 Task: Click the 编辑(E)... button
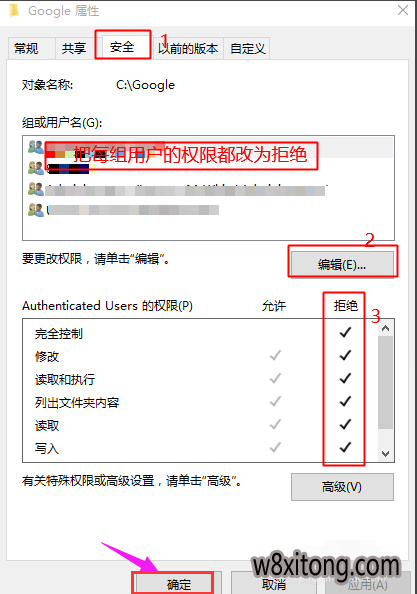(342, 264)
